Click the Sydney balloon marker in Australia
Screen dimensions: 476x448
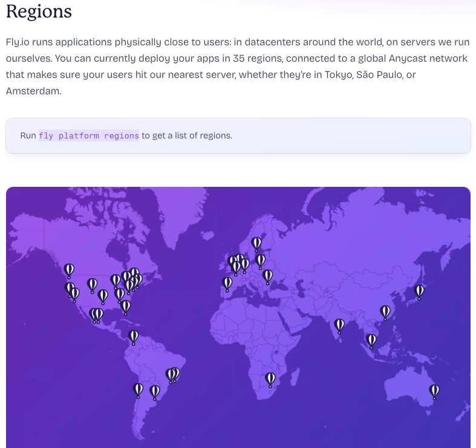point(434,392)
